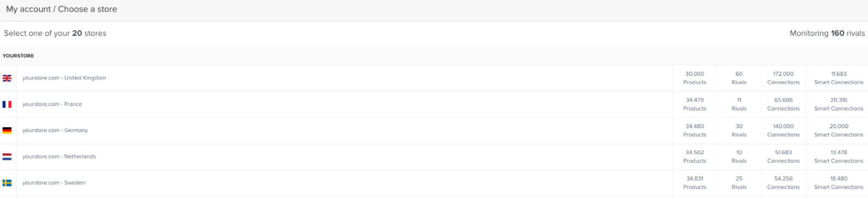Select yourstore.com - France store
This screenshot has height=199, width=868.
click(x=52, y=104)
